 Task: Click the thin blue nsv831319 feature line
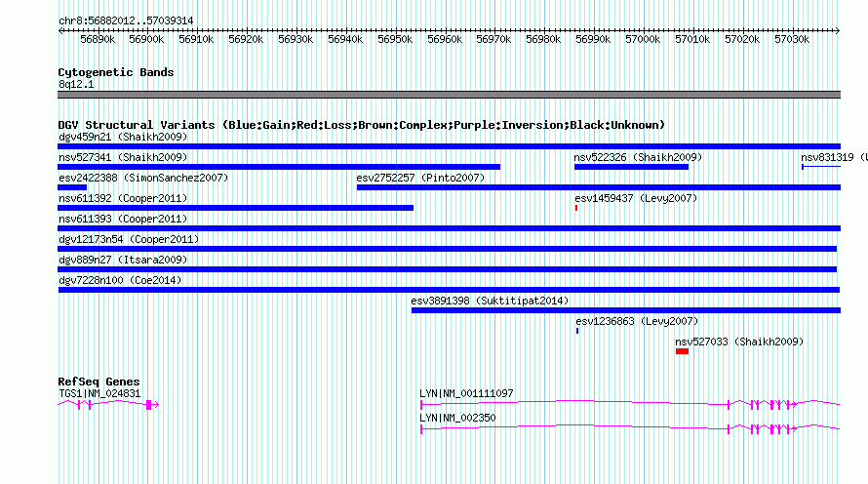click(821, 167)
